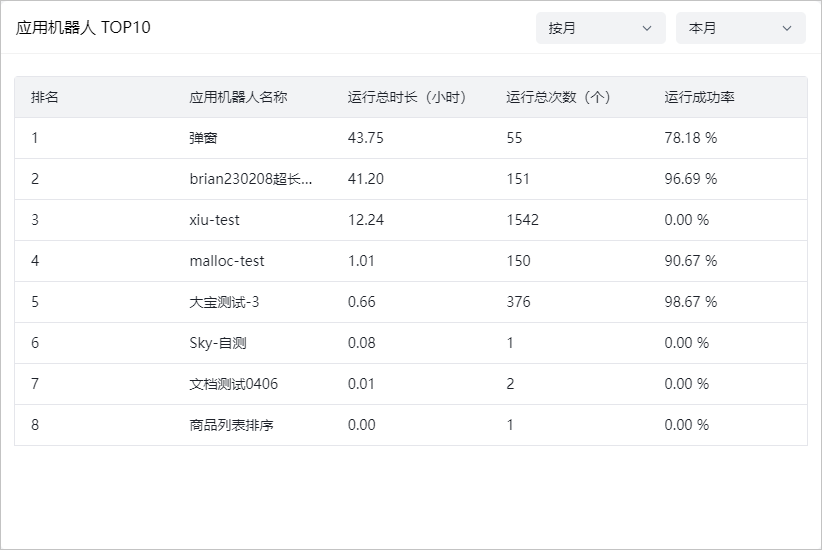Select the xiu-test robot name

point(214,220)
